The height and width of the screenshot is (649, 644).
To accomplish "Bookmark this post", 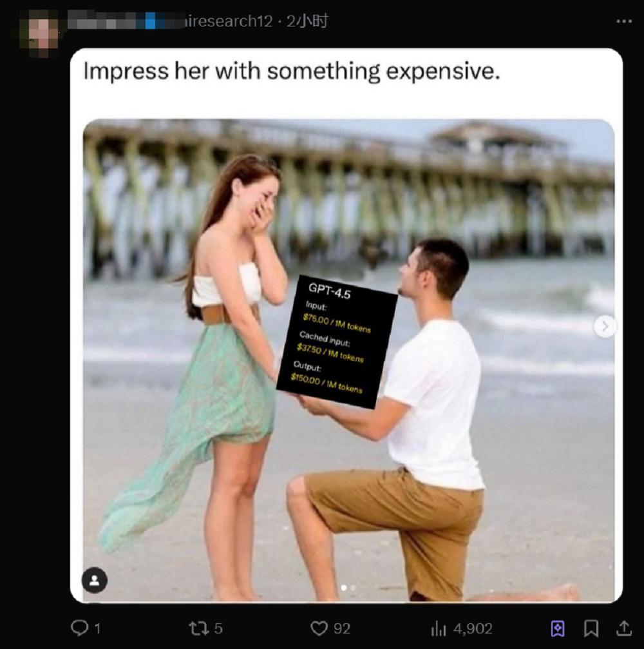I will point(591,628).
